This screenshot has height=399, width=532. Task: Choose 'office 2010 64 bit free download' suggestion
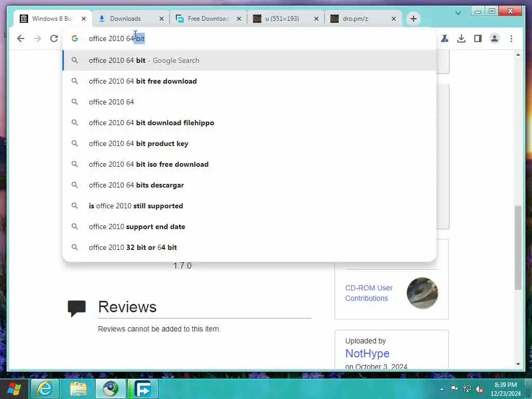coord(249,81)
